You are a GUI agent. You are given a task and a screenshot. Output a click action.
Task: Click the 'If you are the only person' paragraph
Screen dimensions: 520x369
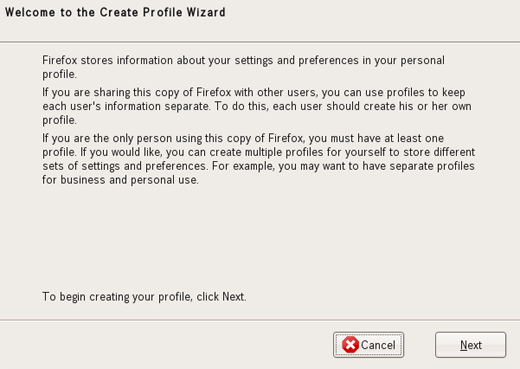pos(258,159)
